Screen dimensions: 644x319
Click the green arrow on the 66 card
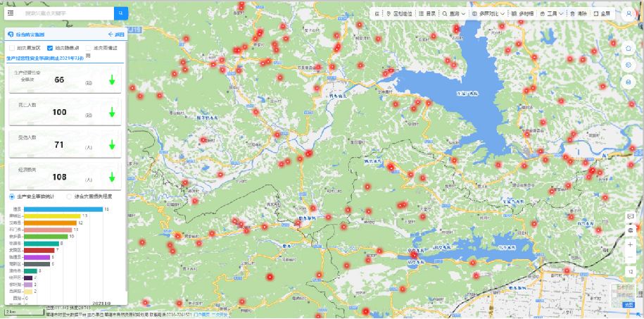112,80
